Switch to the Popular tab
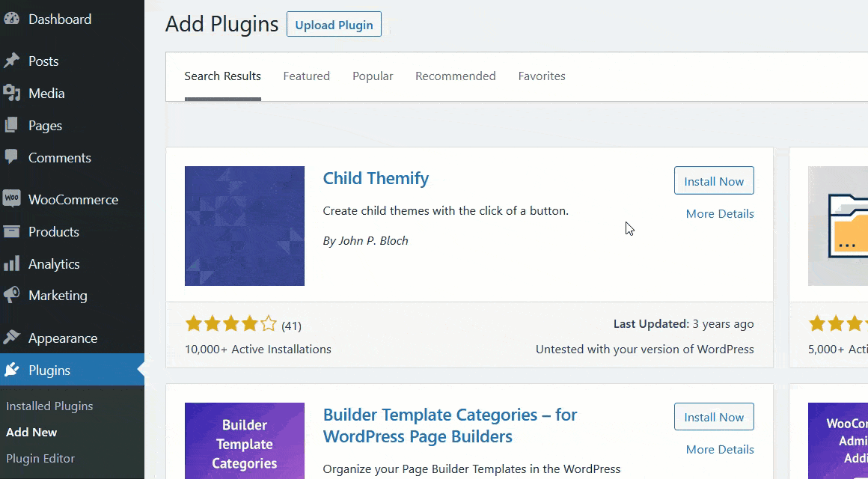 pyautogui.click(x=373, y=76)
